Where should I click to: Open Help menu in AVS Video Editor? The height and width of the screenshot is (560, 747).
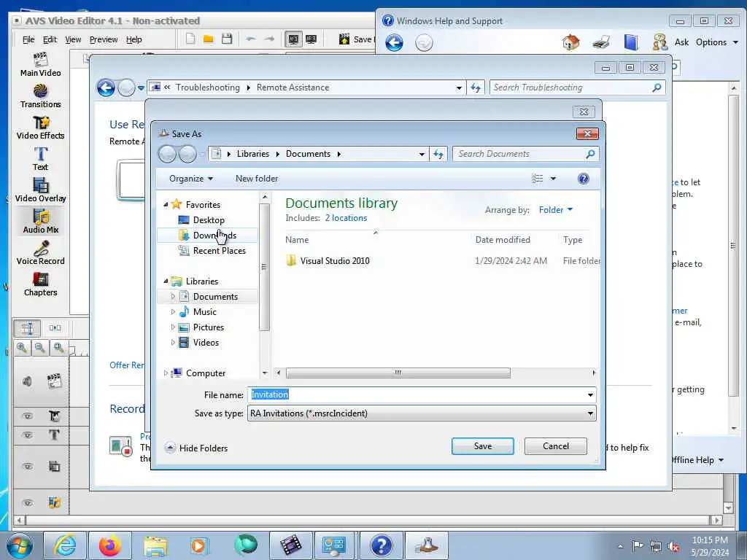click(134, 39)
